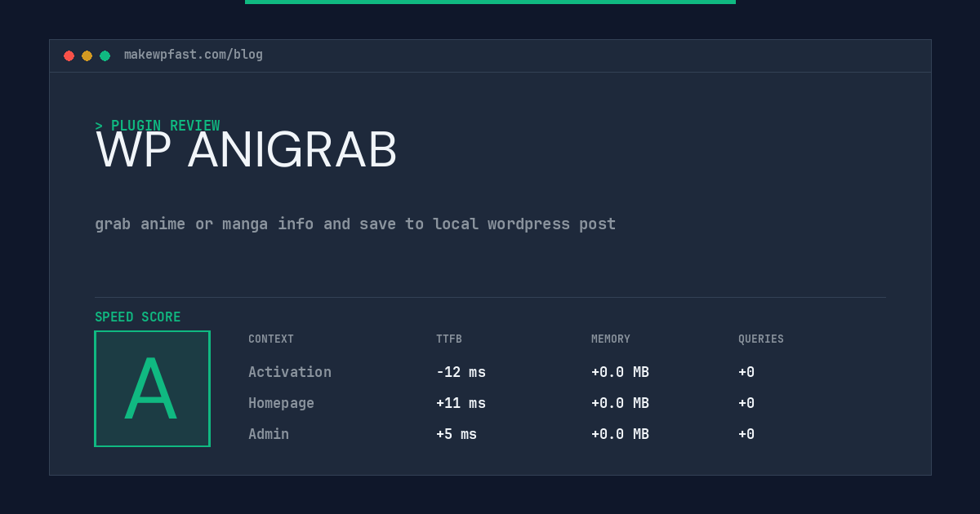Click the SPEED SCORE label
Screen dimensions: 980x514
coord(138,317)
